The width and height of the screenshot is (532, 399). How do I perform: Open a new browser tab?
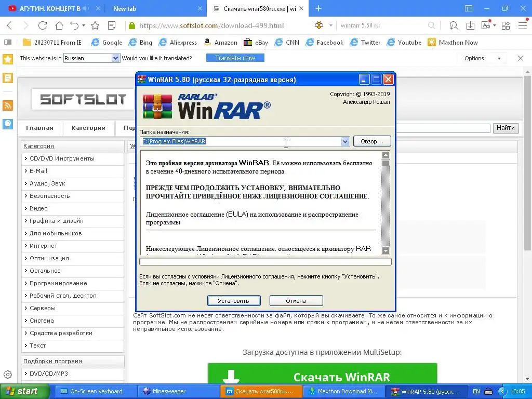click(318, 8)
